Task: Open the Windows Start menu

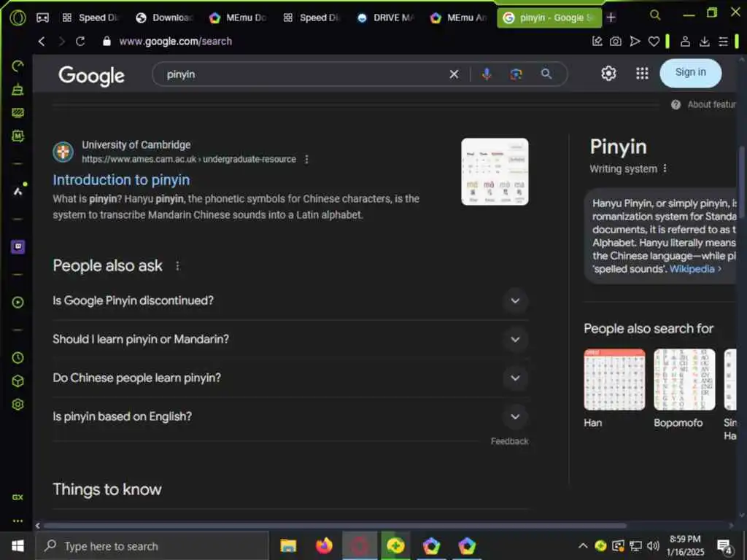Action: (x=18, y=545)
